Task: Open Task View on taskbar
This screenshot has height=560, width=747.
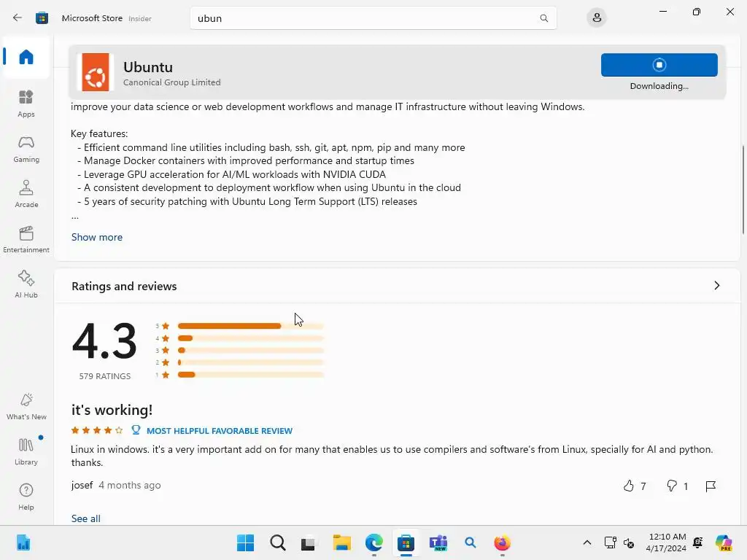Action: click(x=309, y=542)
